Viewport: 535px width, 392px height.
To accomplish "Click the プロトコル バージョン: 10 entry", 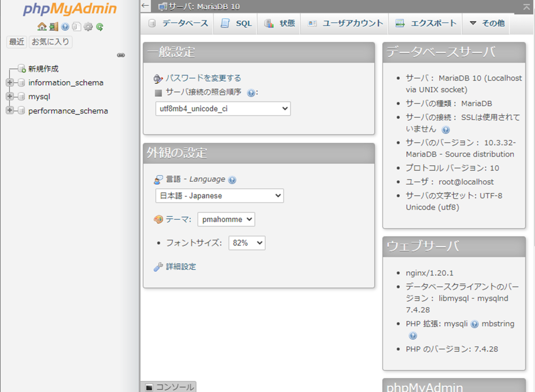I will point(453,168).
